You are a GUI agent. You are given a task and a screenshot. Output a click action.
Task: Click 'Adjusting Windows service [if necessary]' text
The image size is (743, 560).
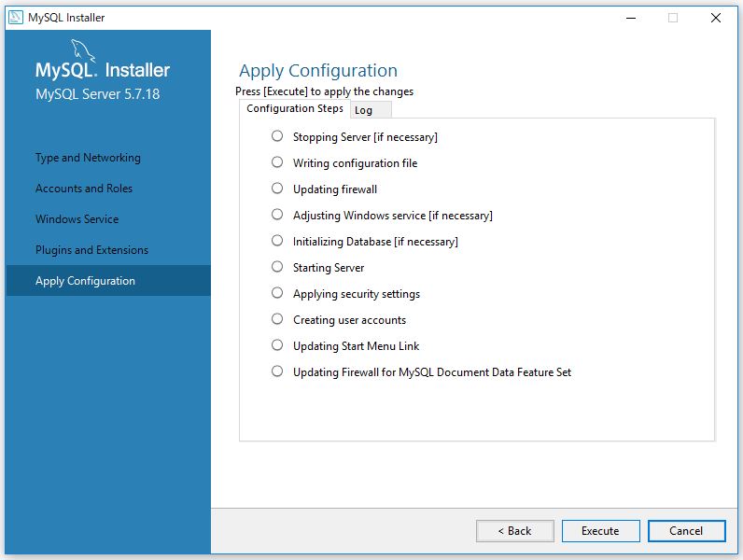click(393, 216)
